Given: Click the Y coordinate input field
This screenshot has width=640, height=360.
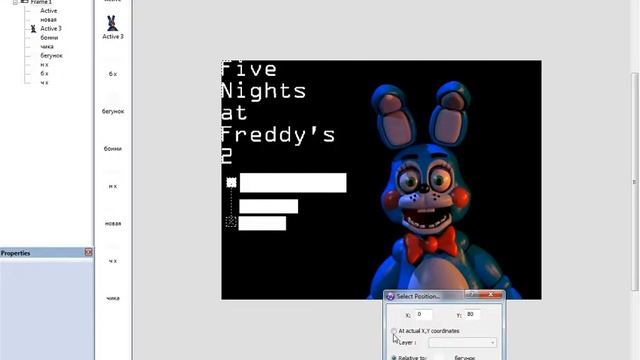Looking at the screenshot, I should coord(473,314).
